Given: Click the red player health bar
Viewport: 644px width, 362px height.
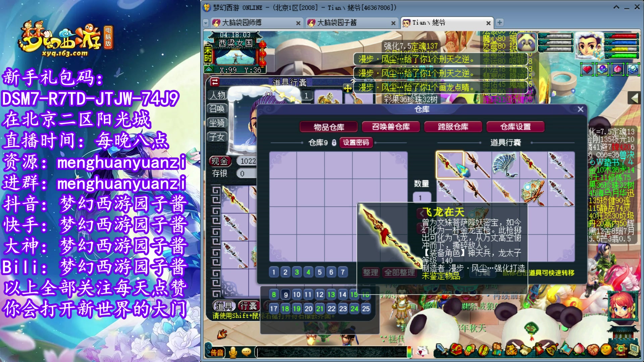Looking at the screenshot, I should tap(621, 36).
